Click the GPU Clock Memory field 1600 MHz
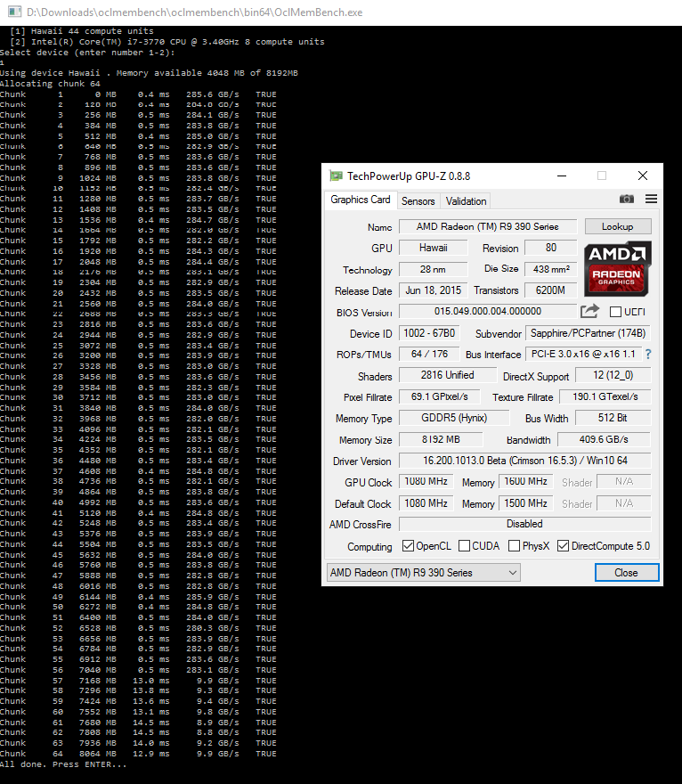682x784 pixels. (x=525, y=481)
